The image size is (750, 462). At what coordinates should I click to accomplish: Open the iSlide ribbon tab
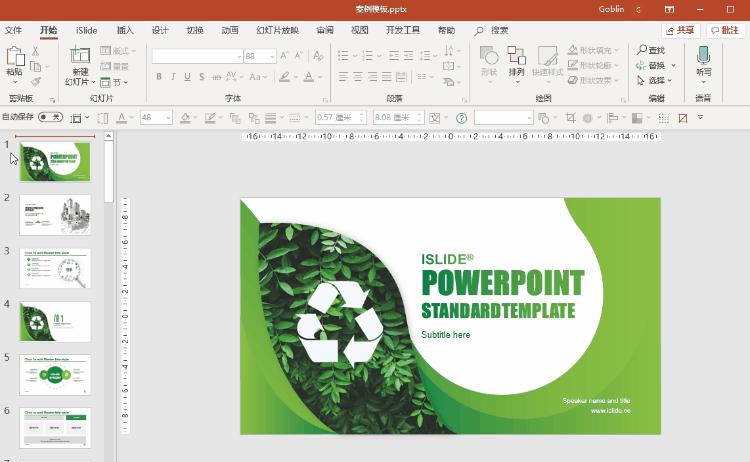(87, 31)
